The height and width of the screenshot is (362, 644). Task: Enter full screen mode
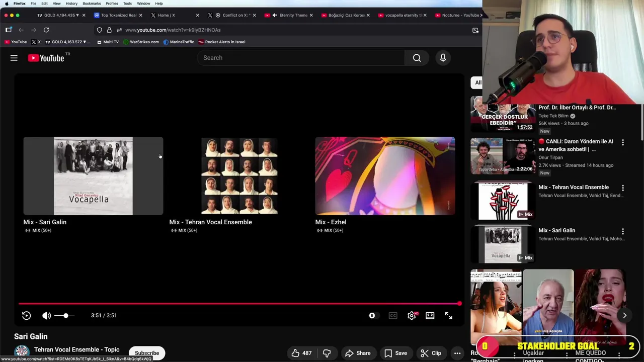click(449, 315)
